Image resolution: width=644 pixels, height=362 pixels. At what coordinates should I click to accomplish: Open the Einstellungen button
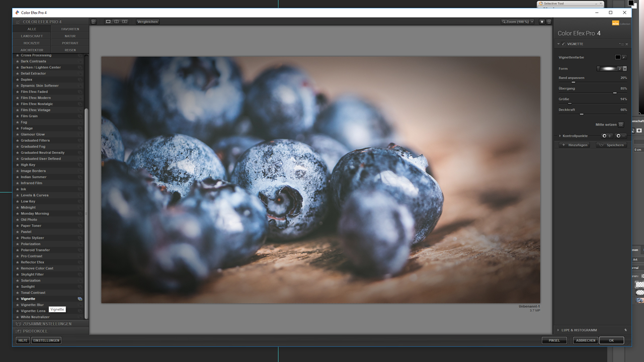[x=46, y=340]
